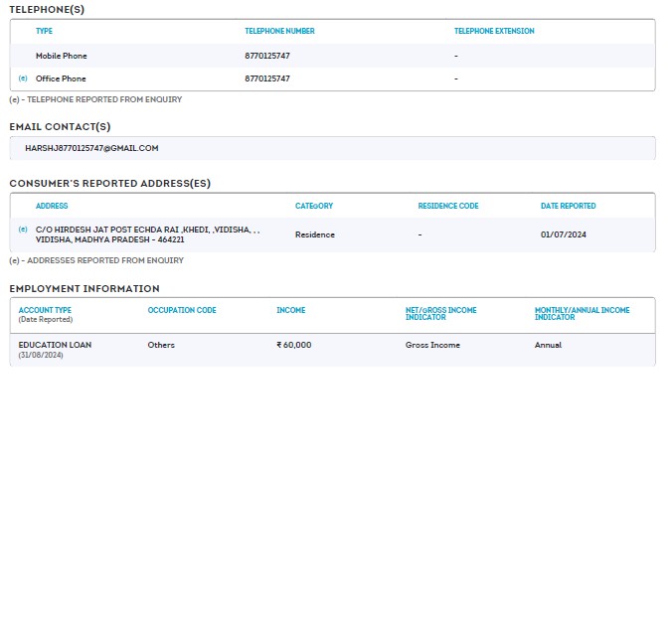This screenshot has width=672, height=619.
Task: Click the C/O Hirdesh Jat address text
Action: 147,234
